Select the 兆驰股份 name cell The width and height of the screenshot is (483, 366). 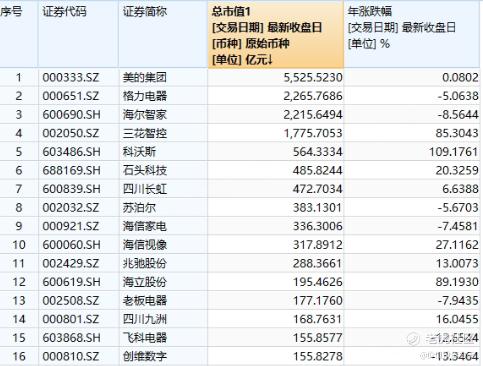(x=163, y=263)
